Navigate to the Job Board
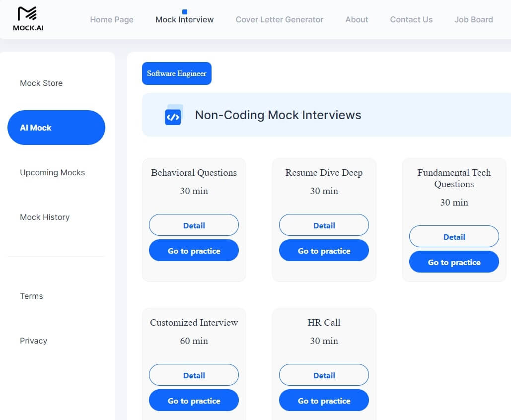The width and height of the screenshot is (511, 420). click(x=473, y=20)
